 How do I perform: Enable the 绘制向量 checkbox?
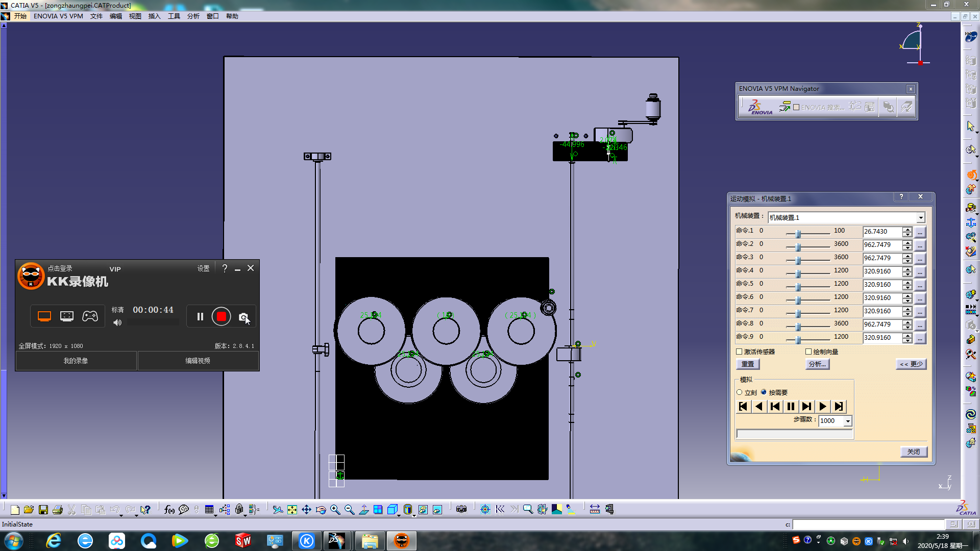click(808, 352)
